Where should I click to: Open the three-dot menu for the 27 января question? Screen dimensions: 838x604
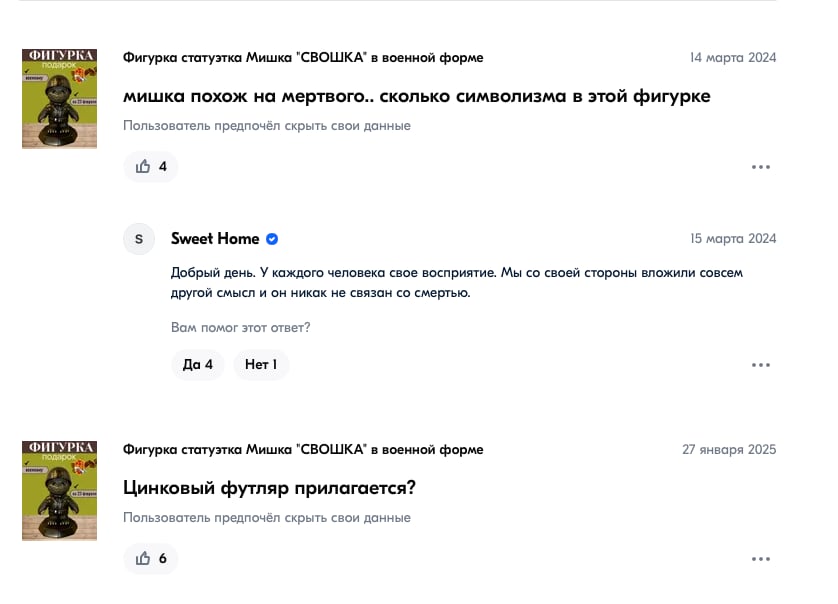[x=761, y=559]
